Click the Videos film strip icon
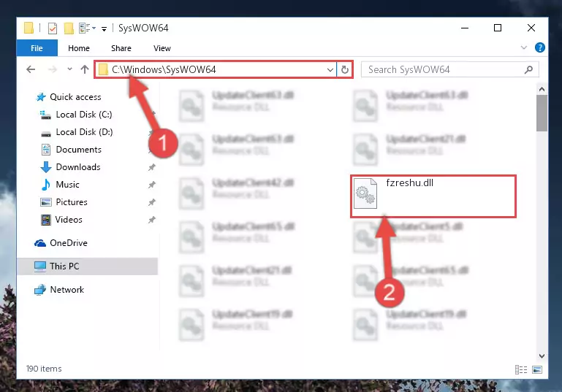This screenshot has width=562, height=392. click(46, 220)
